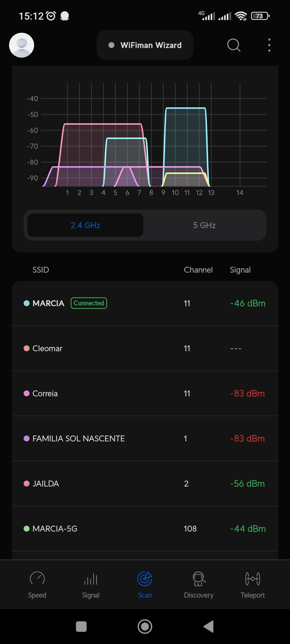Image resolution: width=290 pixels, height=644 pixels.
Task: Open the Correia network details
Action: tap(145, 393)
